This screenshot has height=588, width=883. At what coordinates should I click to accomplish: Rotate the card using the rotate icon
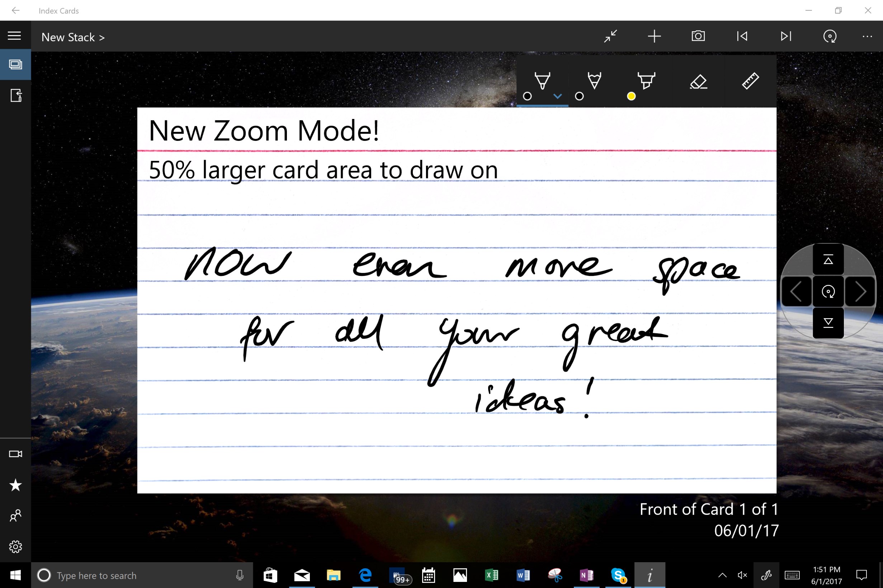click(x=830, y=36)
